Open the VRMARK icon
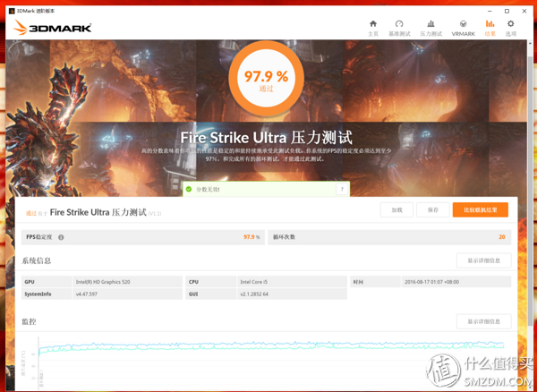 point(463,28)
